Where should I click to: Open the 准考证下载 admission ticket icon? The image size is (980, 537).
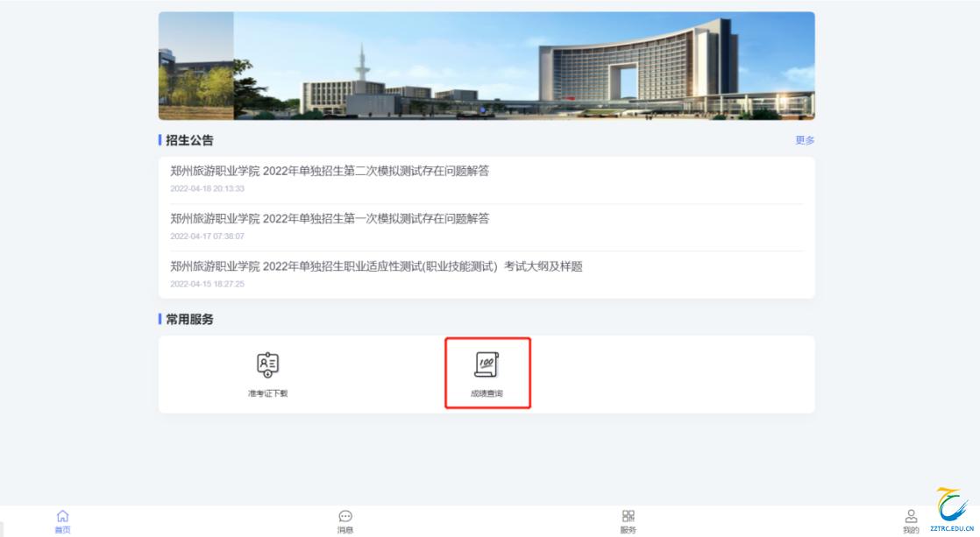point(267,364)
